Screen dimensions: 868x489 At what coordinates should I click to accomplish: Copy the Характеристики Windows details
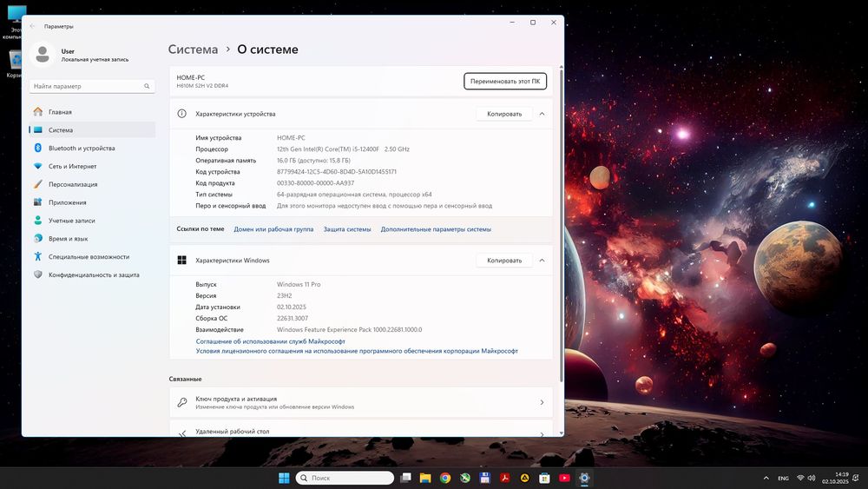coord(504,261)
